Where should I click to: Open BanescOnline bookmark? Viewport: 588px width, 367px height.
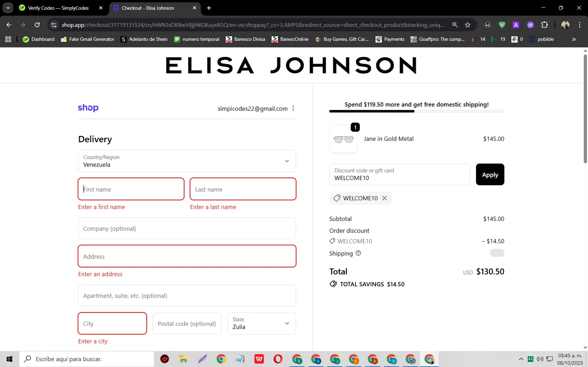290,39
